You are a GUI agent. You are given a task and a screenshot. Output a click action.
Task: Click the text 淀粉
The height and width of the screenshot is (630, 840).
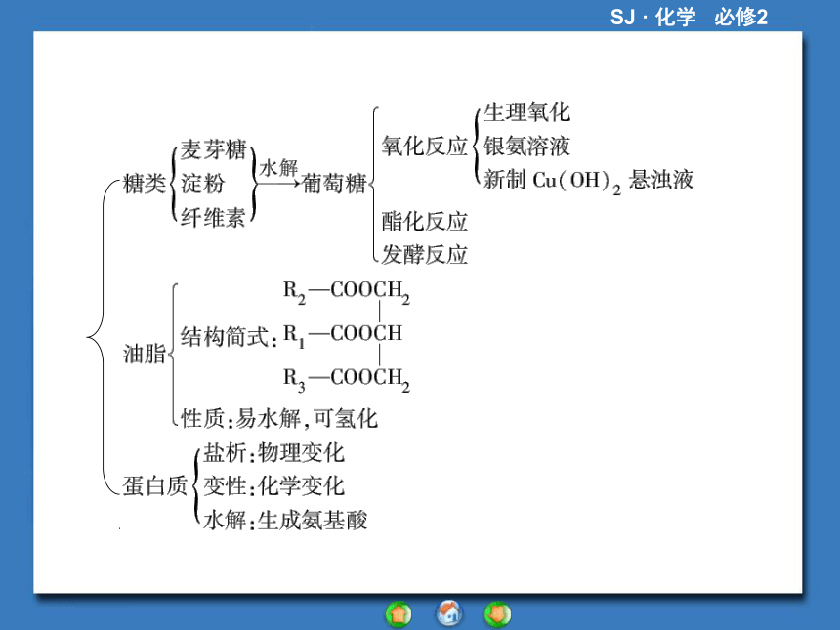pyautogui.click(x=202, y=184)
